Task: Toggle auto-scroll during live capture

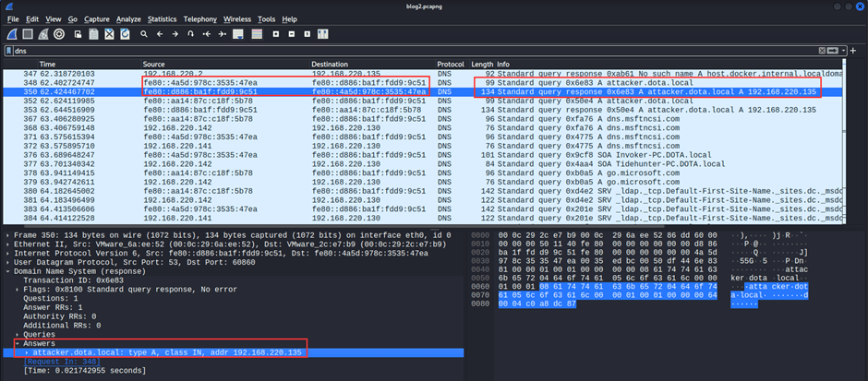Action: point(238,34)
